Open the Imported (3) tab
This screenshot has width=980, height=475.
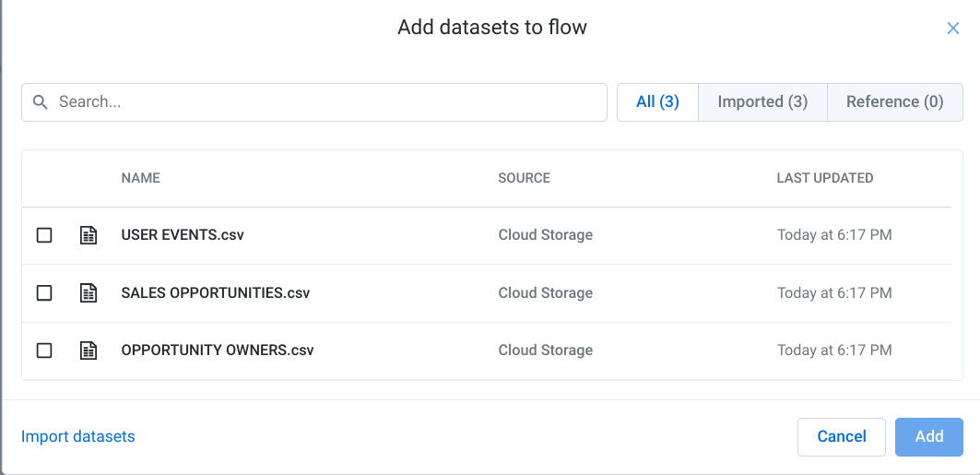coord(762,101)
